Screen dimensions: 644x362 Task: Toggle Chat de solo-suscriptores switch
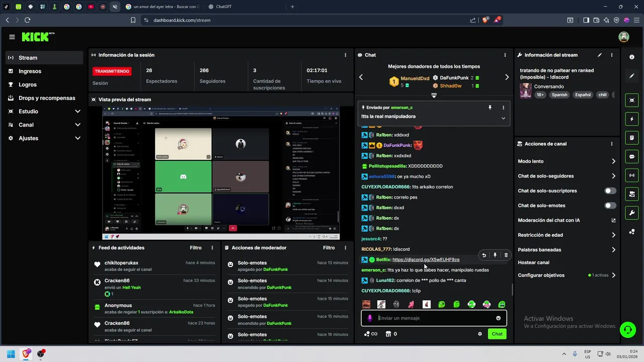point(610,191)
